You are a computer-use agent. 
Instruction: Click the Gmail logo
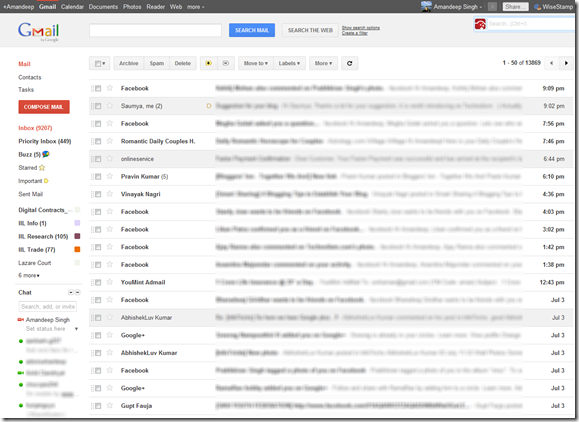[38, 31]
